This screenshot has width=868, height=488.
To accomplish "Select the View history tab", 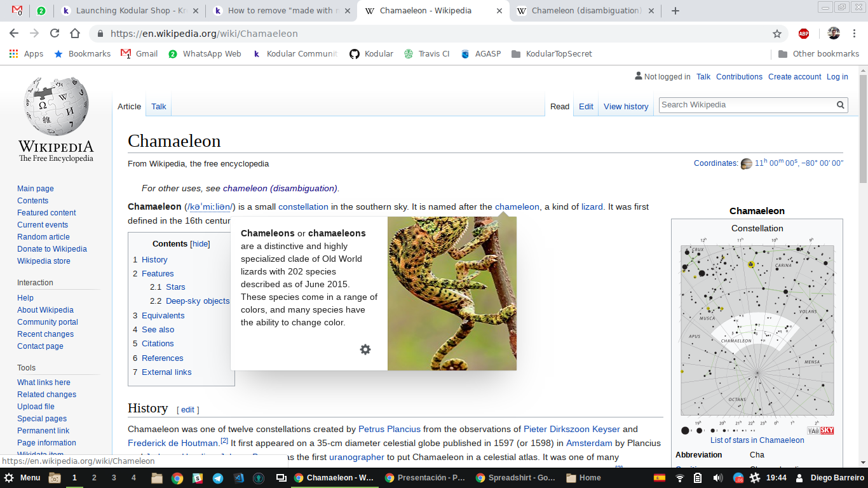I will [626, 107].
